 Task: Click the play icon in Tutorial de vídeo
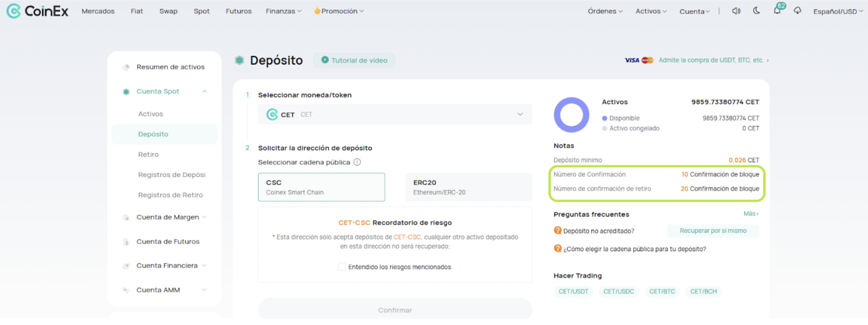click(325, 60)
